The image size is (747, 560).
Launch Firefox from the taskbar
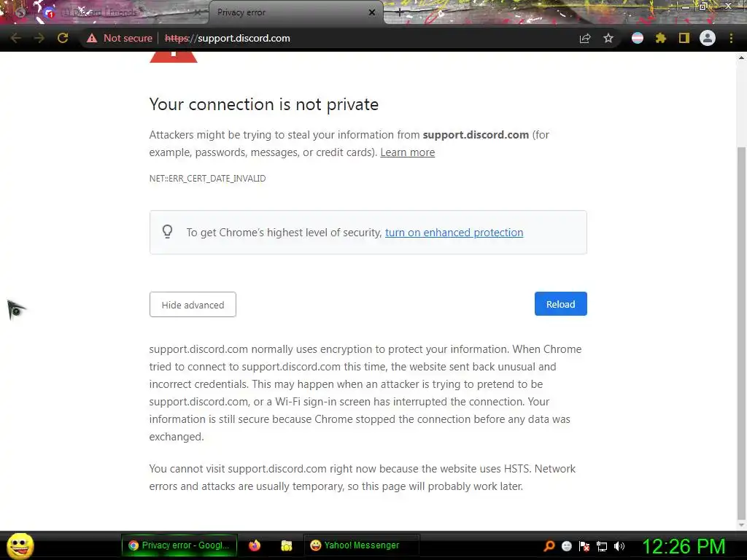(x=255, y=545)
